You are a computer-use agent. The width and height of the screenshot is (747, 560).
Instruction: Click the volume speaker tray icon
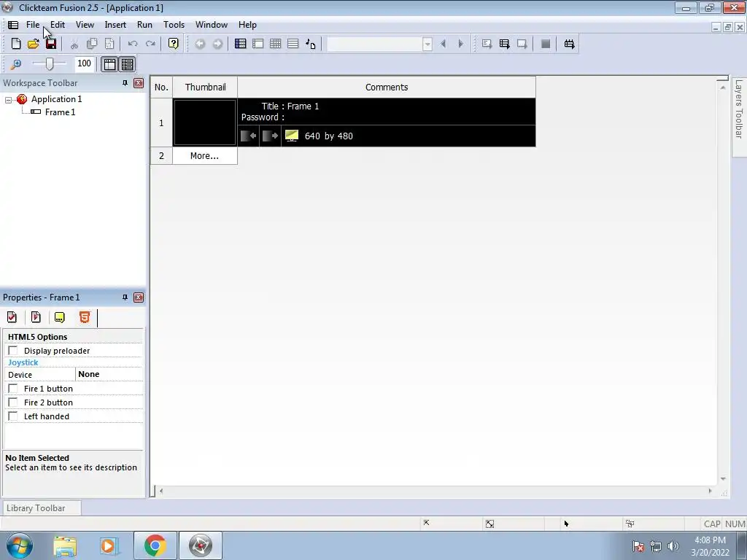coord(673,546)
